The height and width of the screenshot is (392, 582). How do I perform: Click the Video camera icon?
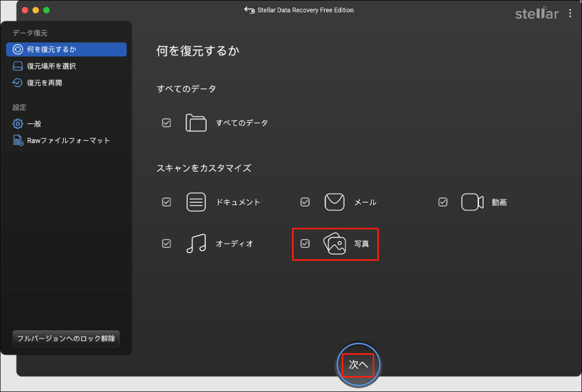pyautogui.click(x=472, y=202)
